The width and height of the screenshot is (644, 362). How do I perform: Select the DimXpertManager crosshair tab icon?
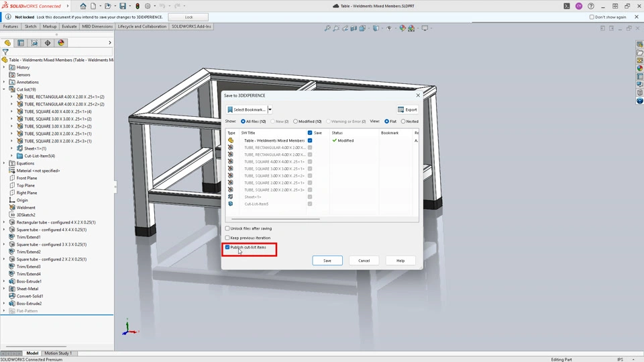click(48, 43)
